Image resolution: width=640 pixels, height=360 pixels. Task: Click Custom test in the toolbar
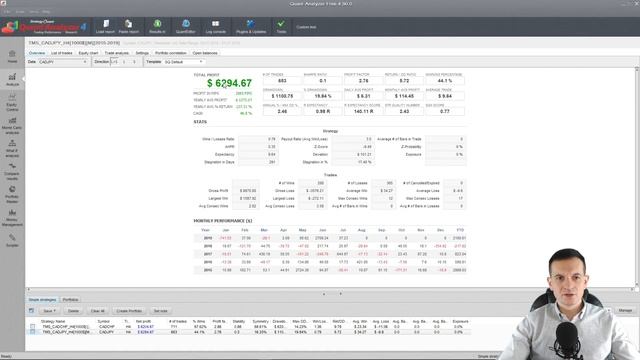(306, 27)
